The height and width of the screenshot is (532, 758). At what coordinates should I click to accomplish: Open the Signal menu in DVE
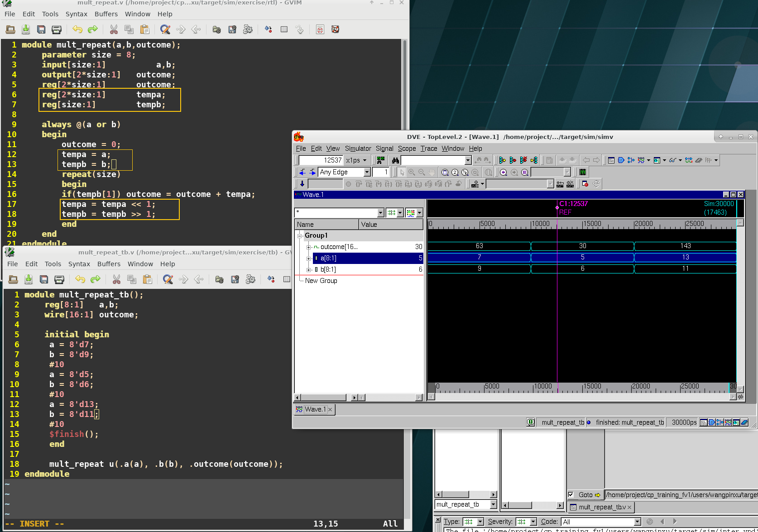384,149
